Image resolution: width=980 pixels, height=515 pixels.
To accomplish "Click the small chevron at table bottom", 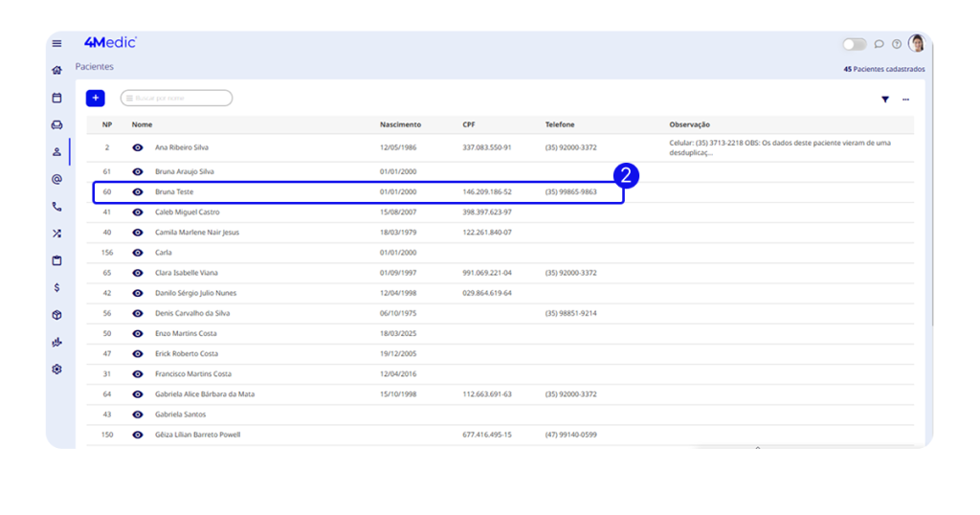I will click(x=757, y=446).
